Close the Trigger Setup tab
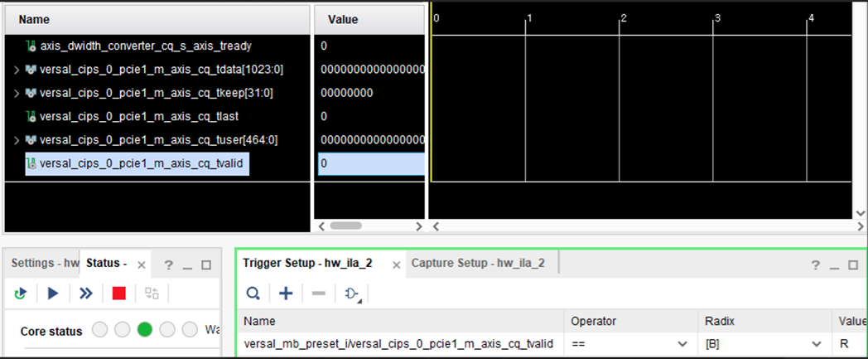Viewport: 868px width, 359px height. [396, 264]
